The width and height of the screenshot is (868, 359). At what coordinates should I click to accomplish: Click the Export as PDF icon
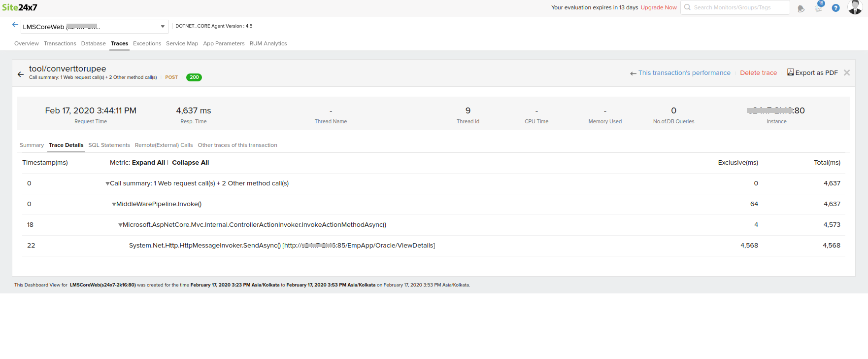790,72
